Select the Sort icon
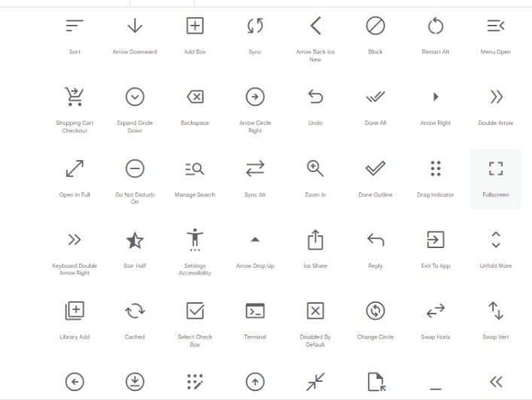 74,26
